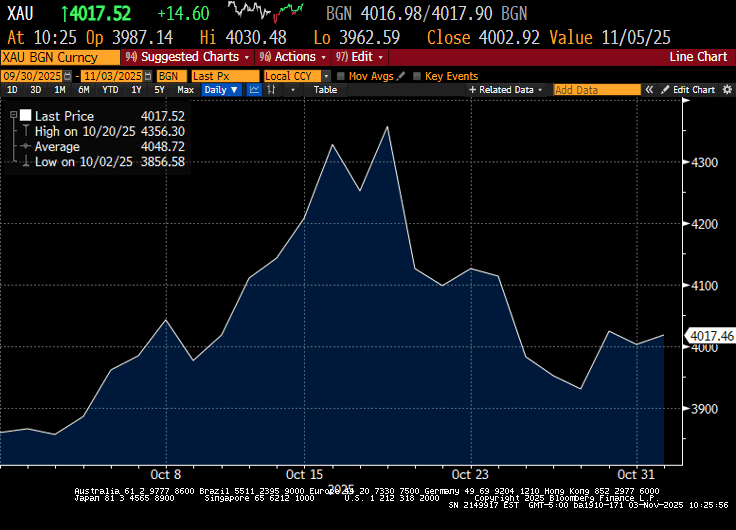Click the Last Price legend label
The image size is (736, 530).
click(x=64, y=116)
